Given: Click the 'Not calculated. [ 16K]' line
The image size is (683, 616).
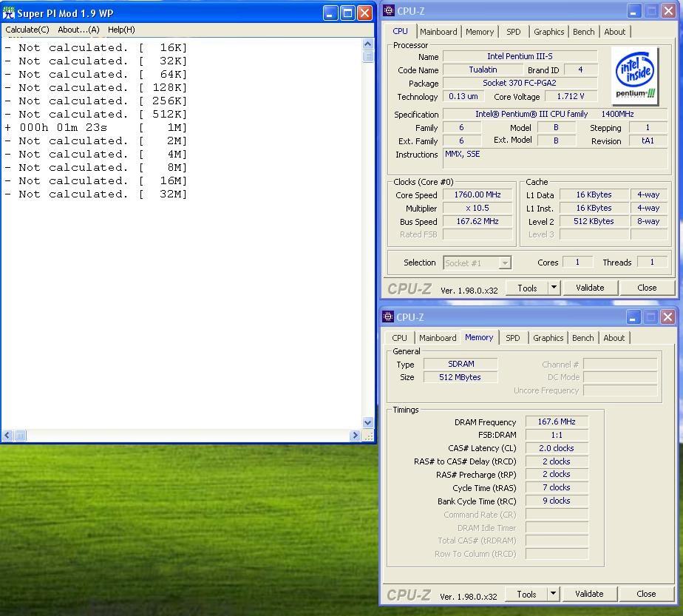Looking at the screenshot, I should [96, 48].
